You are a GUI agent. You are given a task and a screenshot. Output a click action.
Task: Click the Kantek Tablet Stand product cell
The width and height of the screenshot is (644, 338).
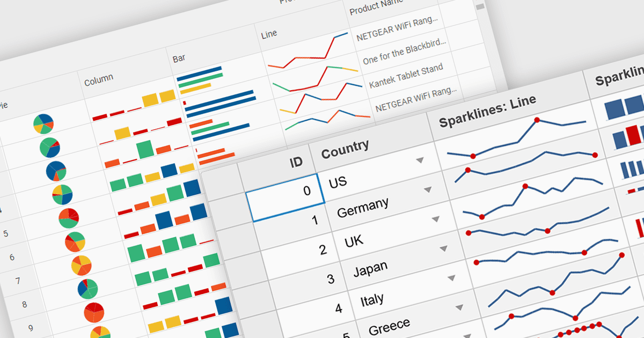pos(406,76)
